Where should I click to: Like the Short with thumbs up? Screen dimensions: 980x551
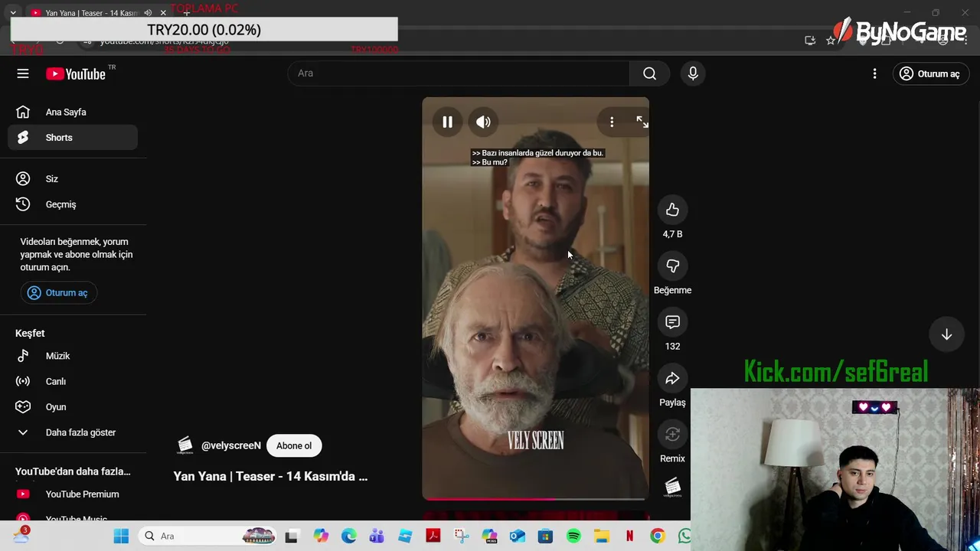[x=672, y=210]
